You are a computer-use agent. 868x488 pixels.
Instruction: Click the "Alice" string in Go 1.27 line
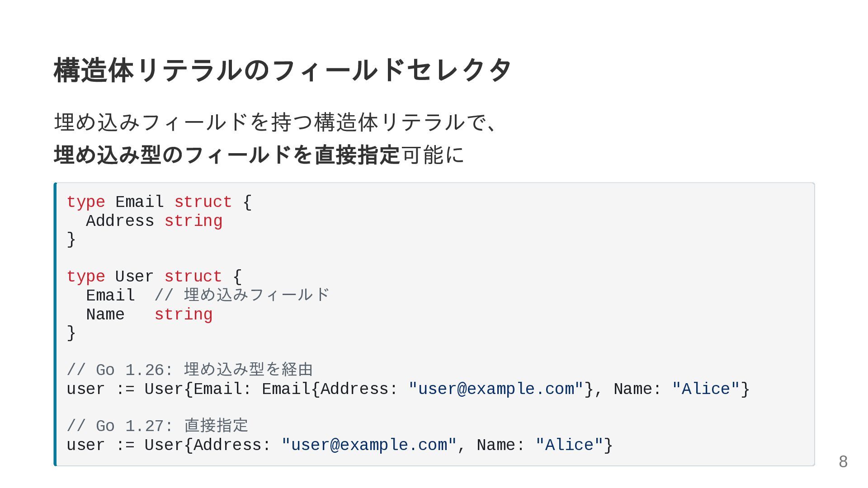click(569, 445)
